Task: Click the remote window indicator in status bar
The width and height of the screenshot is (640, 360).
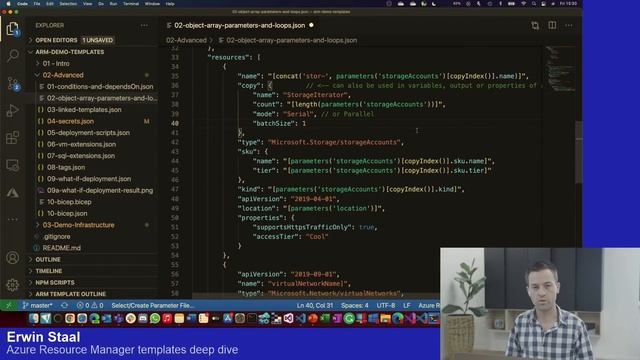Action: point(9,305)
